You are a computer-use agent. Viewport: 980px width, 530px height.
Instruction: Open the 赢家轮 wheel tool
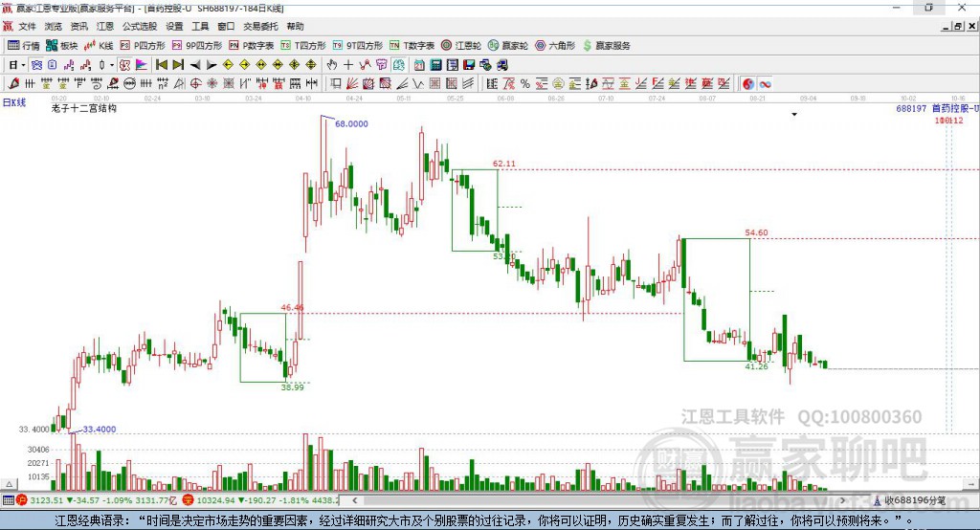coord(507,46)
